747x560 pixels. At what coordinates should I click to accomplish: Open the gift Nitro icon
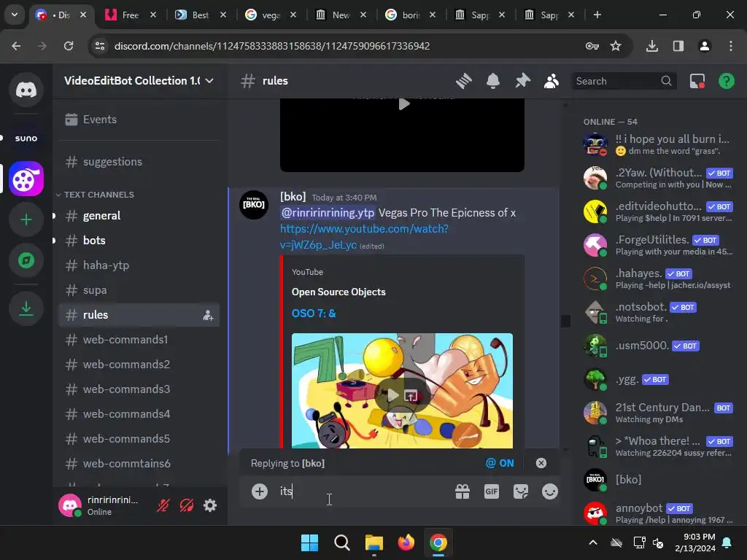pos(462,491)
